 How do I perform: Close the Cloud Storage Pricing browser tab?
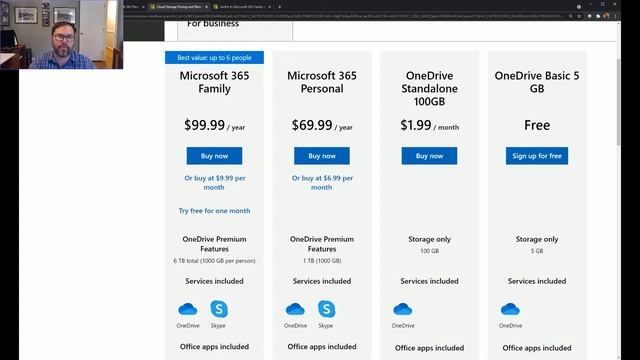click(x=206, y=7)
